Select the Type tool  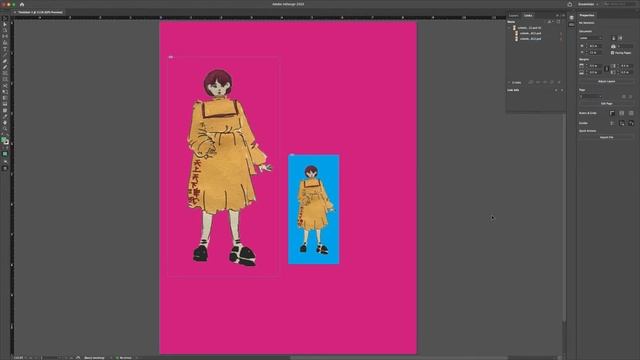point(5,49)
